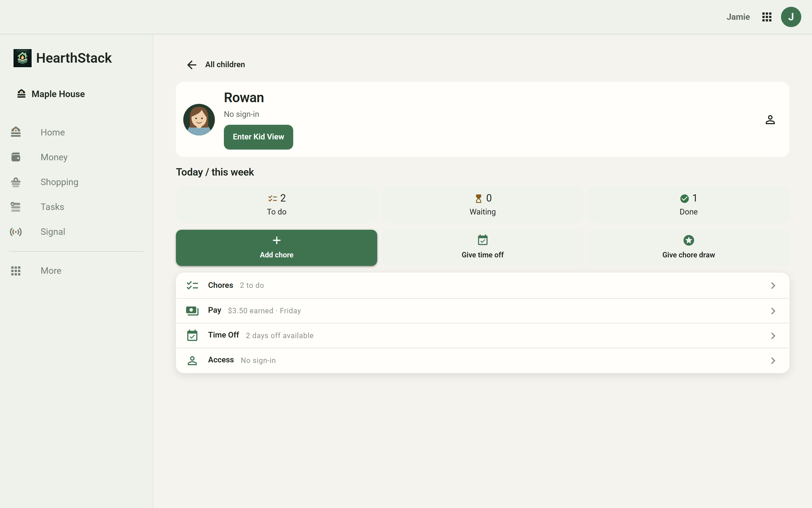Click the Rowan name heading

point(244,98)
